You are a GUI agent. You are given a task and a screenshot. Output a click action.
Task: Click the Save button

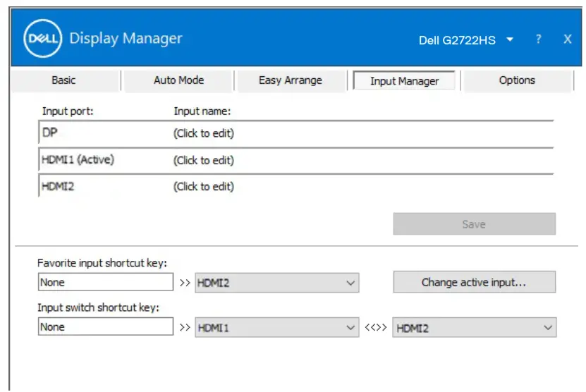(475, 224)
